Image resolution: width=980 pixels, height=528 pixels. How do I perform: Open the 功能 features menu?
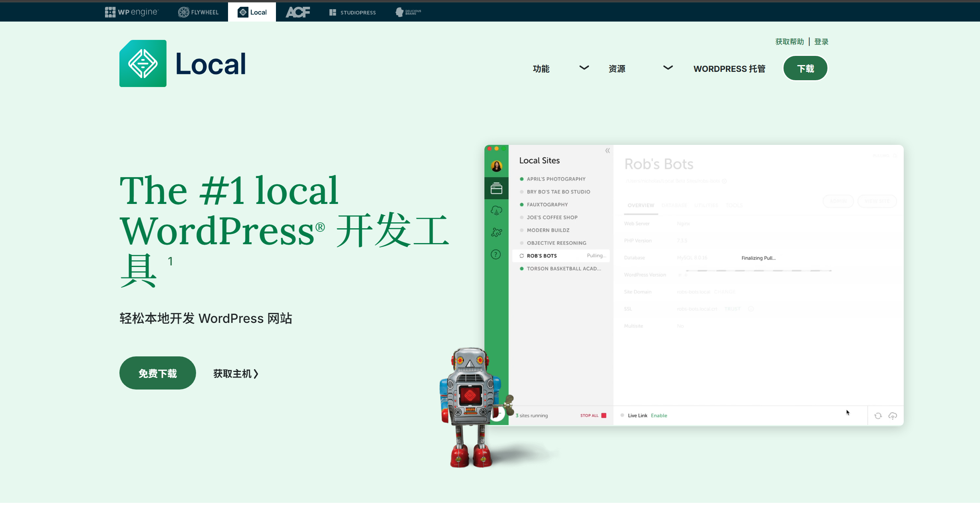541,69
